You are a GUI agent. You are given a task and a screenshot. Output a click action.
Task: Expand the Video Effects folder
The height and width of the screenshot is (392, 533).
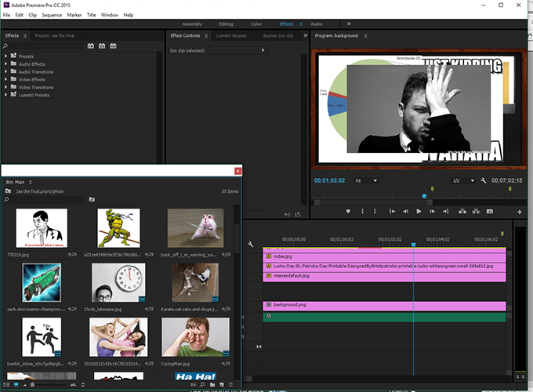pos(5,79)
